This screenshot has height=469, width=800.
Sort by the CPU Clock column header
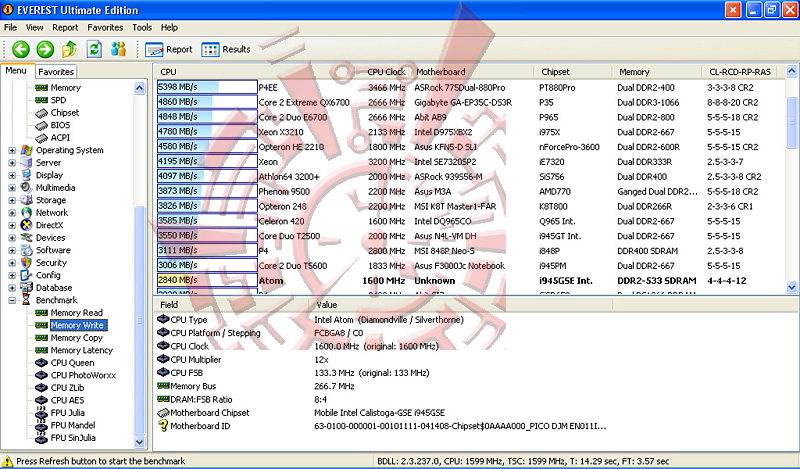(386, 72)
